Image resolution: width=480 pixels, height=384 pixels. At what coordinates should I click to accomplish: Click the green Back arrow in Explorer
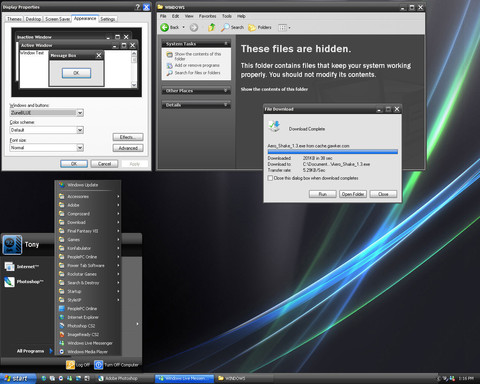pos(165,27)
